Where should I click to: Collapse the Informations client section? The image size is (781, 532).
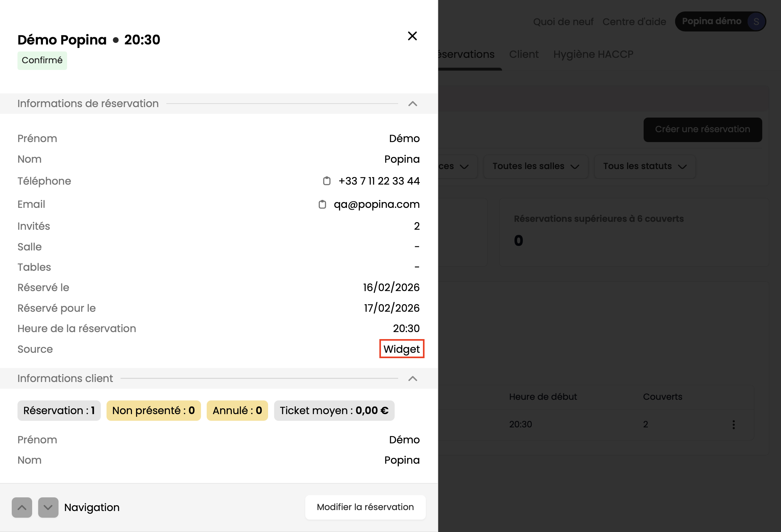[x=413, y=379]
